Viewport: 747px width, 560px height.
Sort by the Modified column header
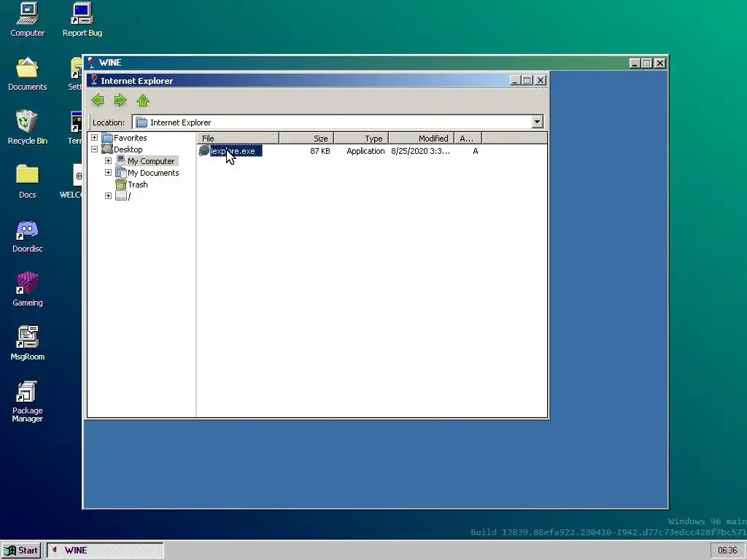pos(422,138)
